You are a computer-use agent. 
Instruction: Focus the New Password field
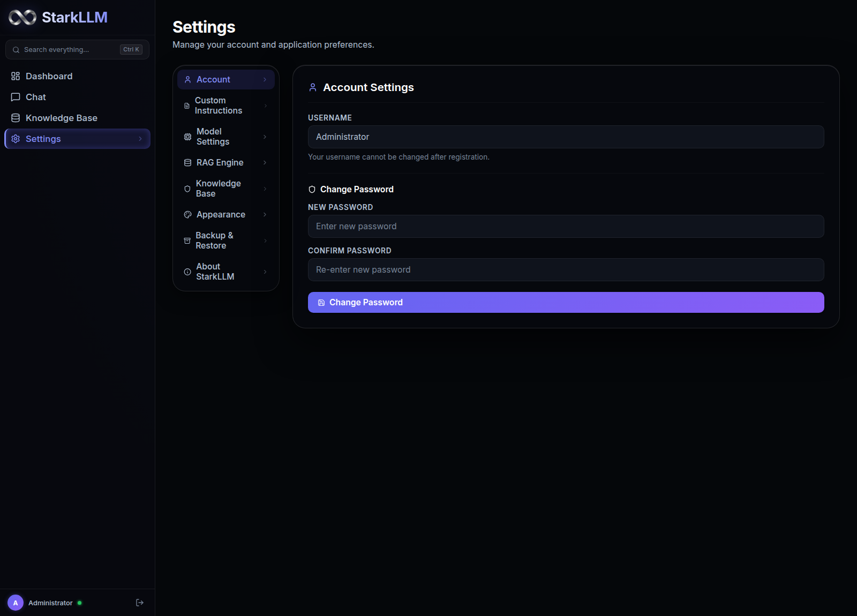(566, 226)
